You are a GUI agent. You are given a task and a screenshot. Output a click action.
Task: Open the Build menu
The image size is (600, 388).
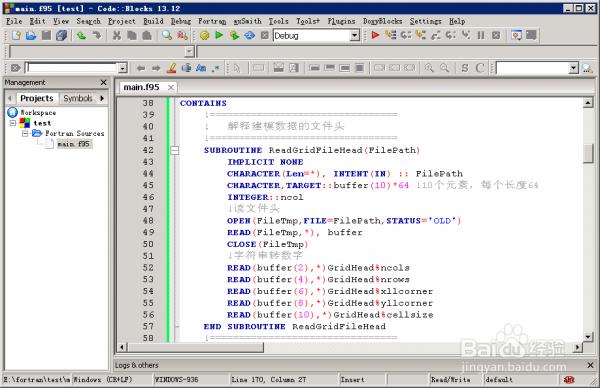pyautogui.click(x=153, y=21)
